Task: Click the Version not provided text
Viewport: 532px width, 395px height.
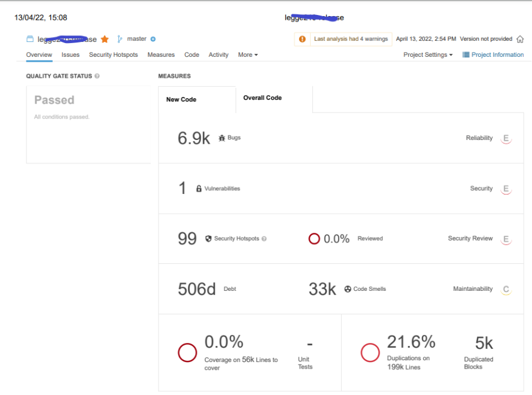Action: (x=486, y=39)
